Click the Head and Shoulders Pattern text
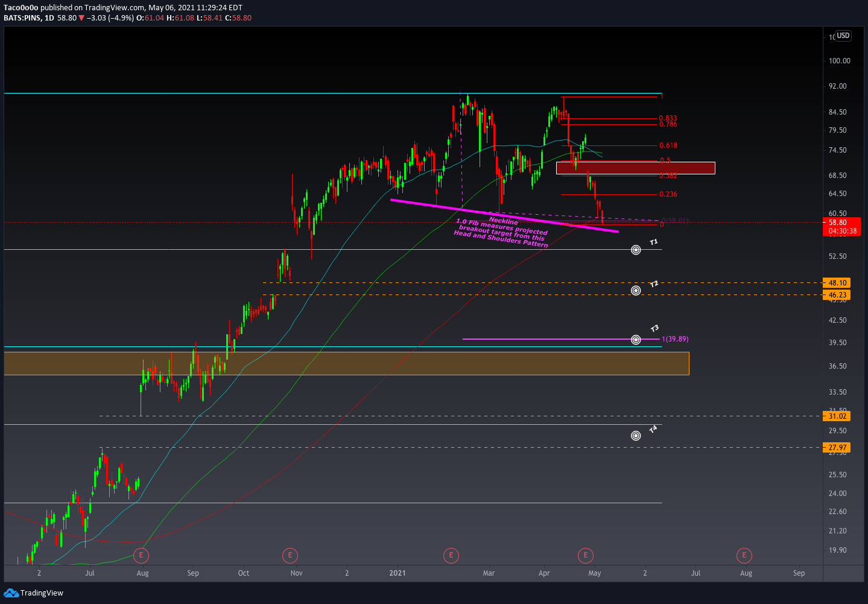Screen dimensions: 868x604 tap(501, 239)
